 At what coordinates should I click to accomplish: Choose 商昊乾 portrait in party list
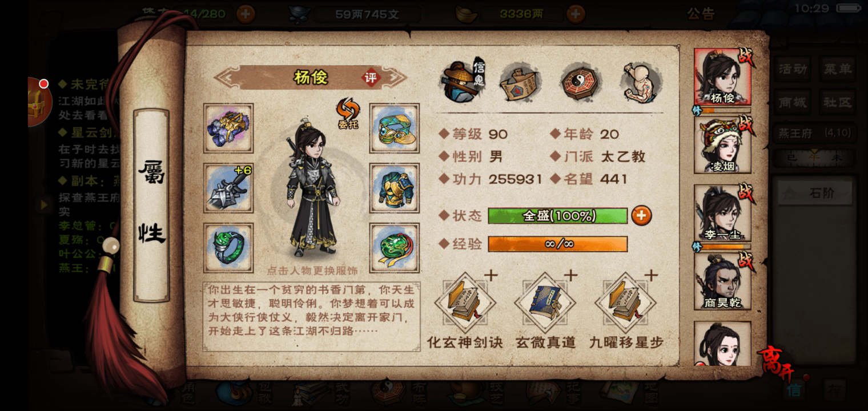722,281
